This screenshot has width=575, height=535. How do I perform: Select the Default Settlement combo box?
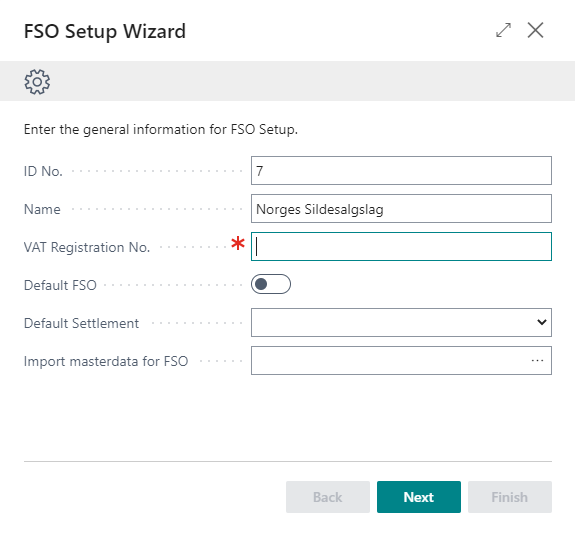401,322
